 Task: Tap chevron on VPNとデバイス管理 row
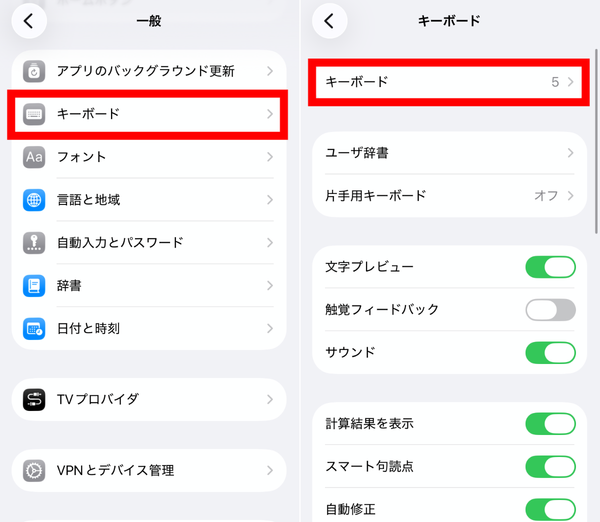click(x=270, y=471)
